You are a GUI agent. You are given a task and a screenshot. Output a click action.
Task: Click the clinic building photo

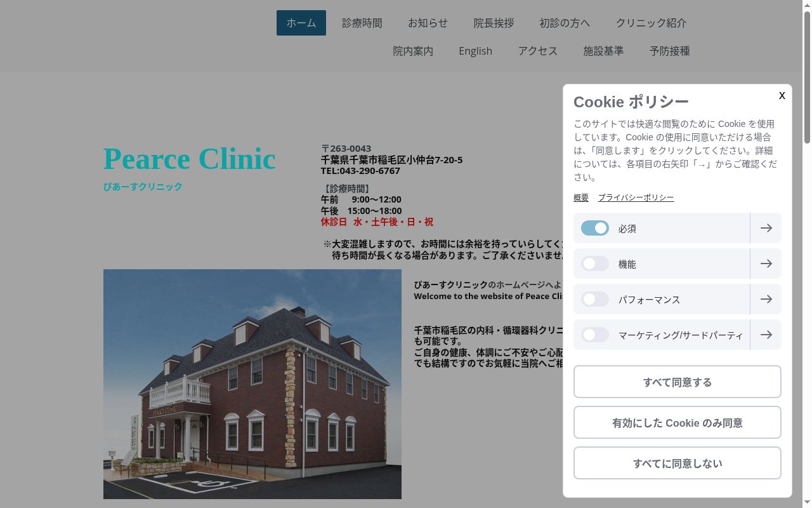252,384
